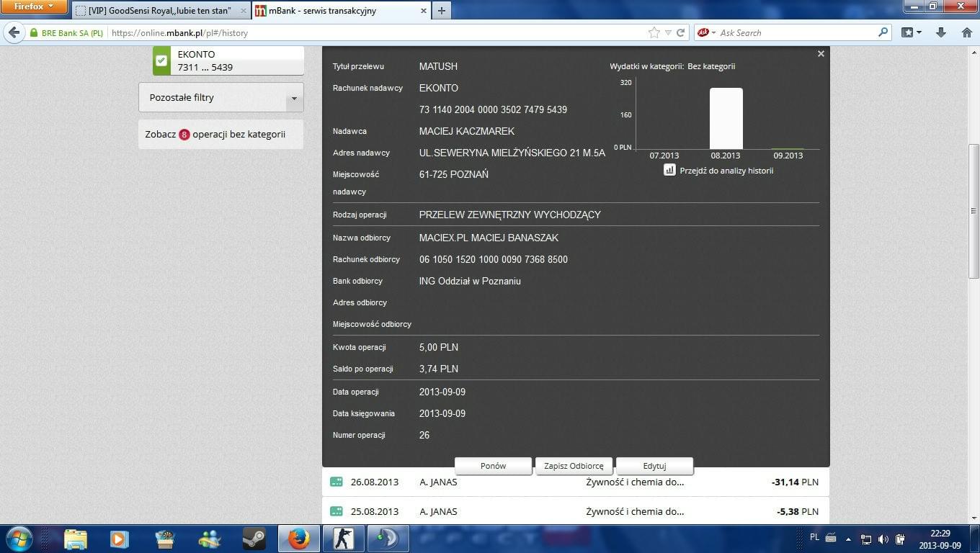This screenshot has width=980, height=553.
Task: Click the -5,38 PLN amount
Action: pyautogui.click(x=798, y=511)
